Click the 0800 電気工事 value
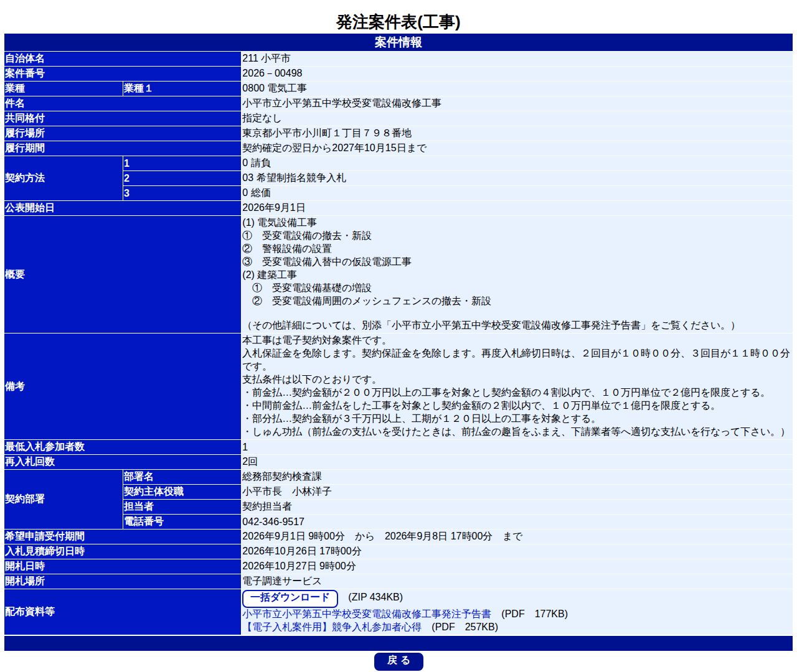 [274, 88]
